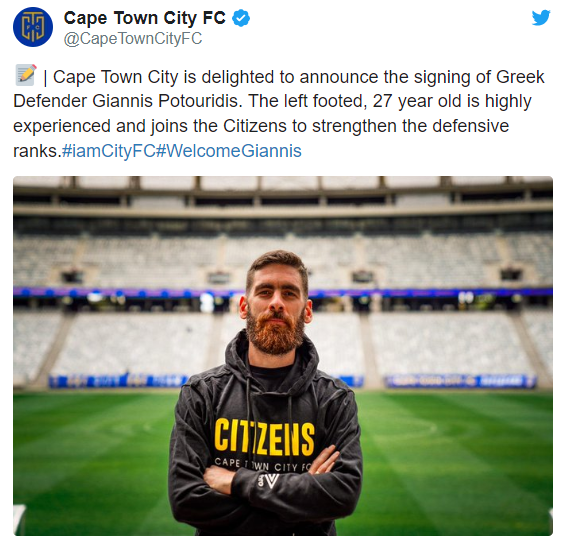Click the yellow CITIZENS text on hoodie
This screenshot has height=549, width=564.
click(264, 438)
